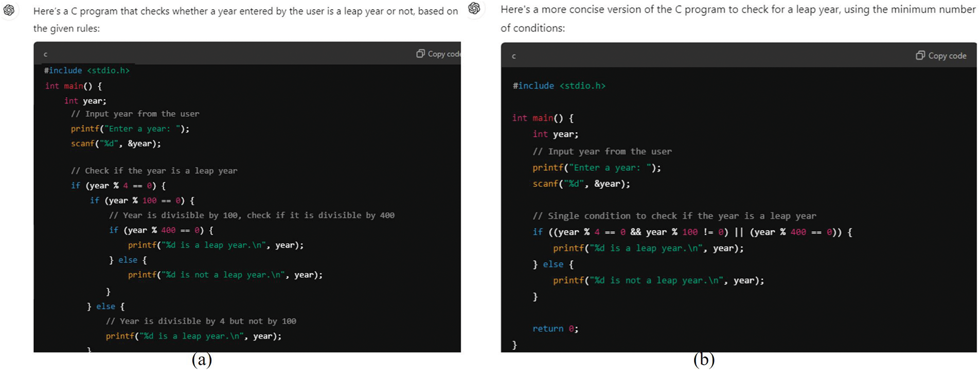
Task: Click the clipboard icon in the right code header
Action: pyautogui.click(x=920, y=56)
